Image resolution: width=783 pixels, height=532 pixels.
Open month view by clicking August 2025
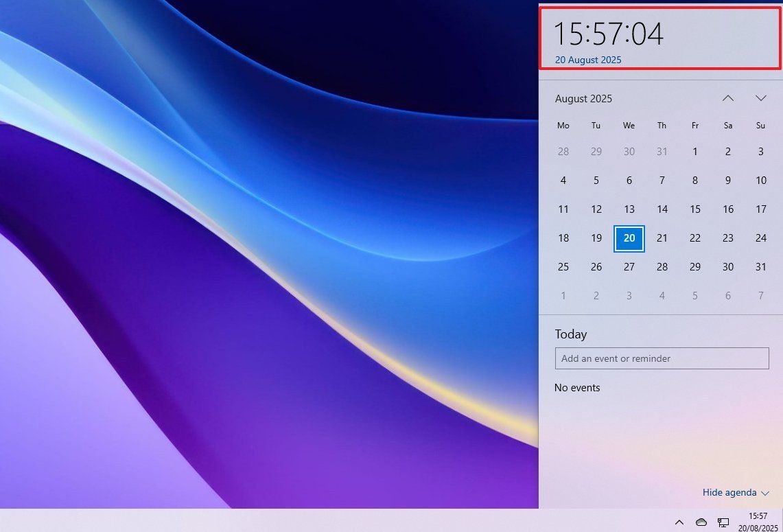click(x=583, y=98)
